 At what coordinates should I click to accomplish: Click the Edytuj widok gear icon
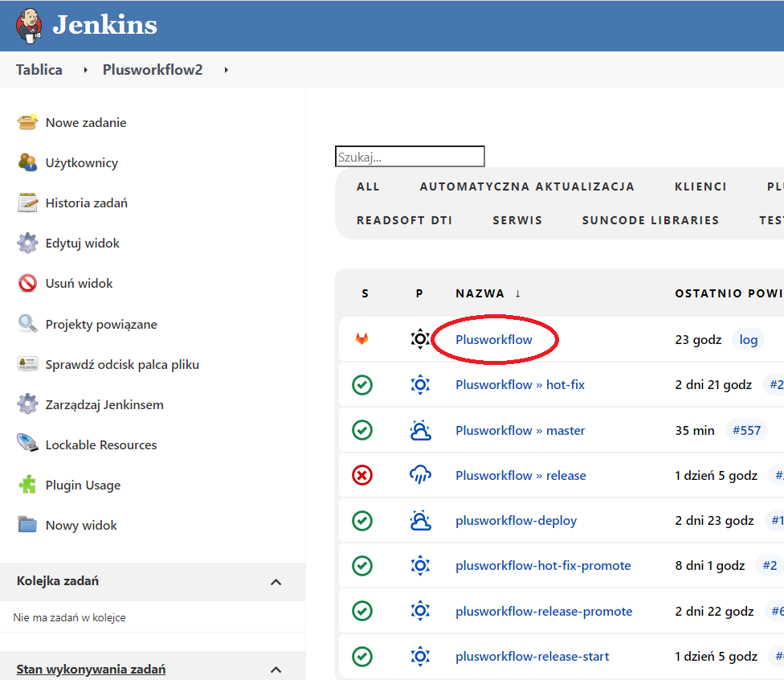point(27,244)
